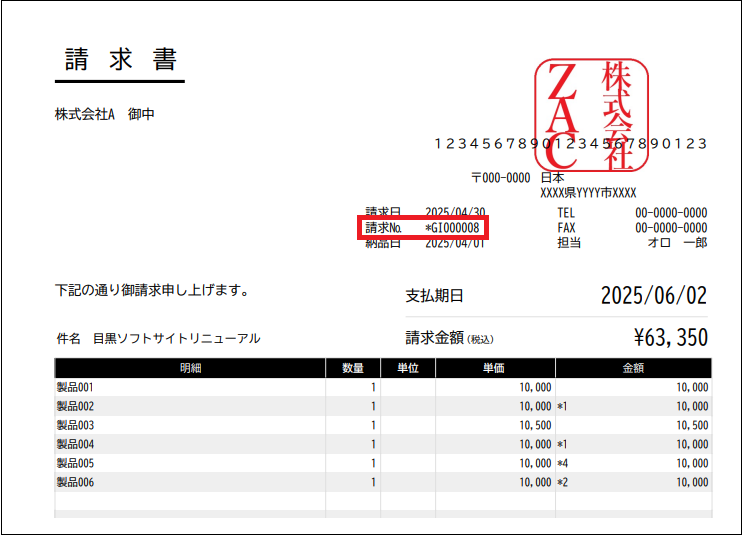The image size is (744, 535).
Task: Click the amount 10,000 for 製品006
Action: [692, 482]
